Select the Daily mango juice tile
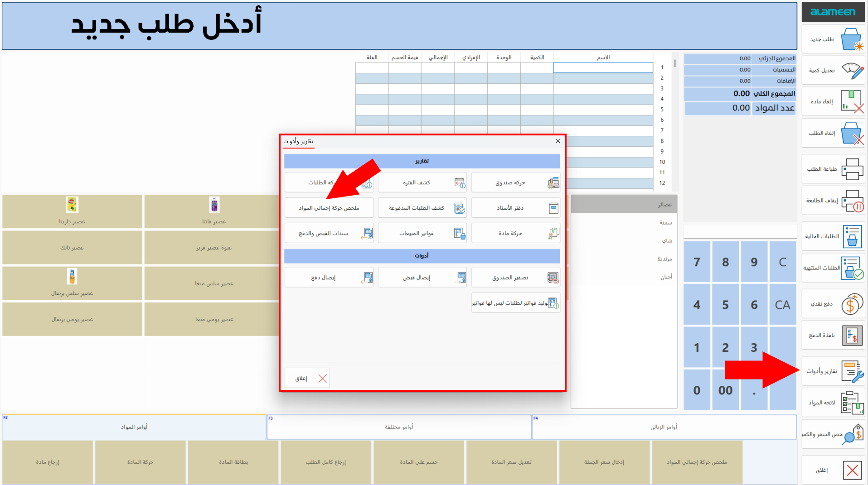This screenshot has height=485, width=868. [x=212, y=319]
